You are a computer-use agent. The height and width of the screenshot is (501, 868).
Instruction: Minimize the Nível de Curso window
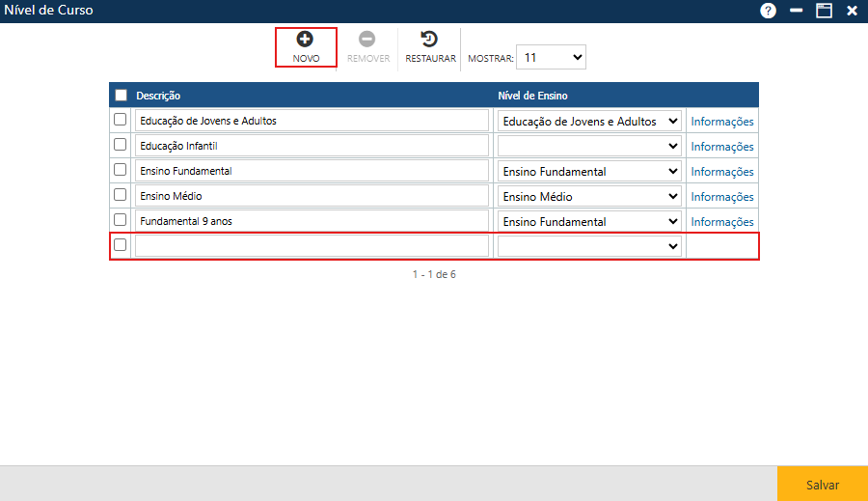click(796, 11)
